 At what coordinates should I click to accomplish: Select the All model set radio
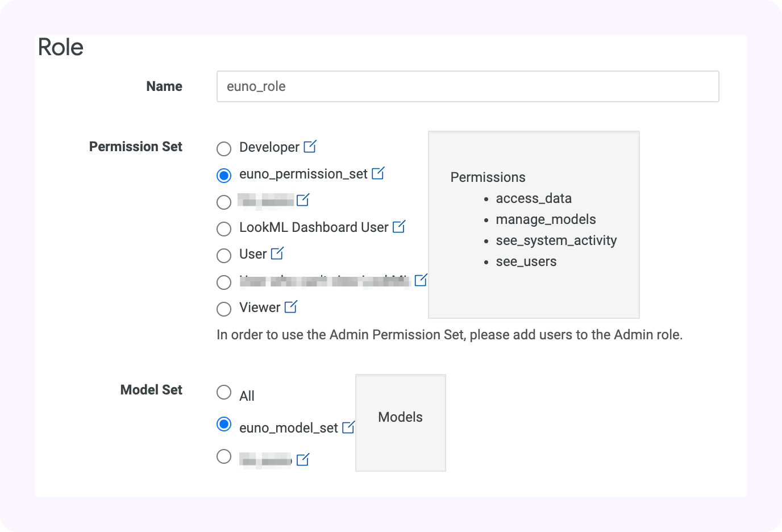click(x=224, y=392)
